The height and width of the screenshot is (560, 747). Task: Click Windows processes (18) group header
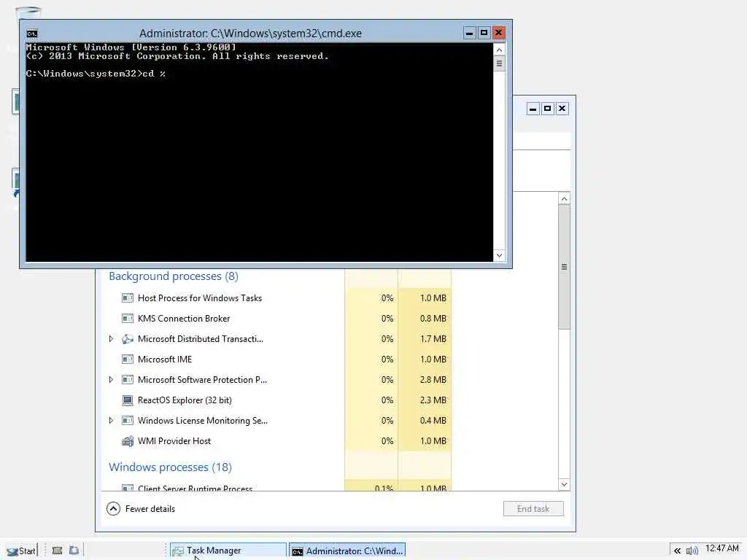[170, 467]
